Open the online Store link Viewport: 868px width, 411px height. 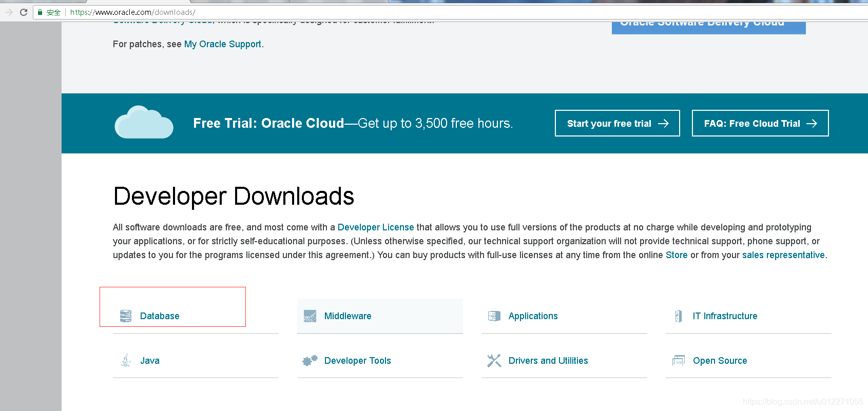coord(677,255)
